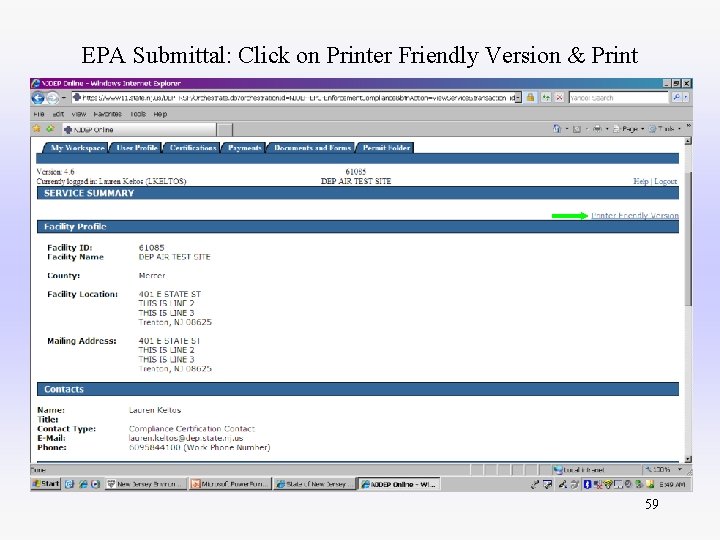Click the Internet Explorer quick launch icon

click(x=83, y=484)
